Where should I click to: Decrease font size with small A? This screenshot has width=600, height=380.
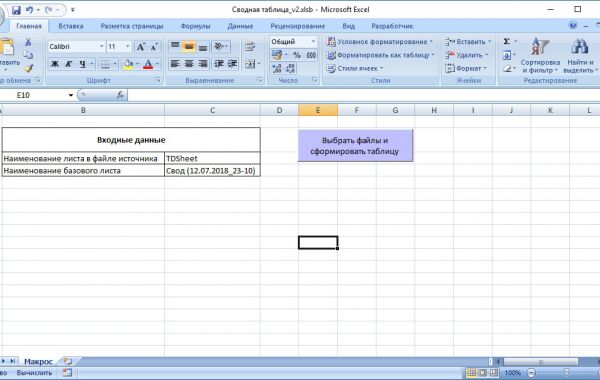tap(154, 47)
